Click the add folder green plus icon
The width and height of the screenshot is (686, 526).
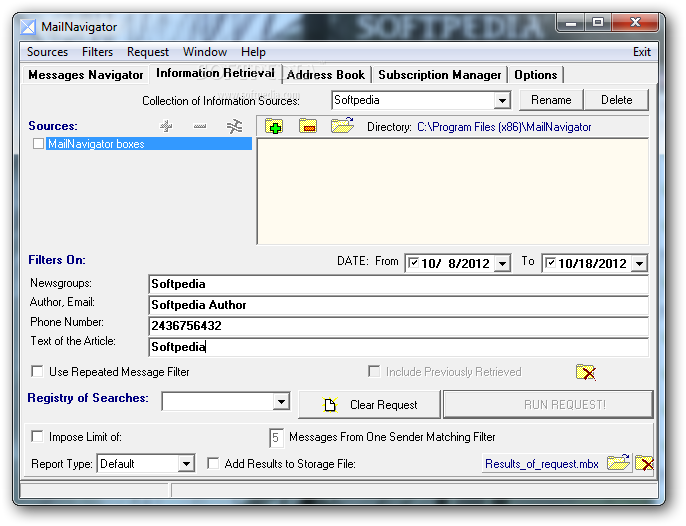(x=274, y=126)
